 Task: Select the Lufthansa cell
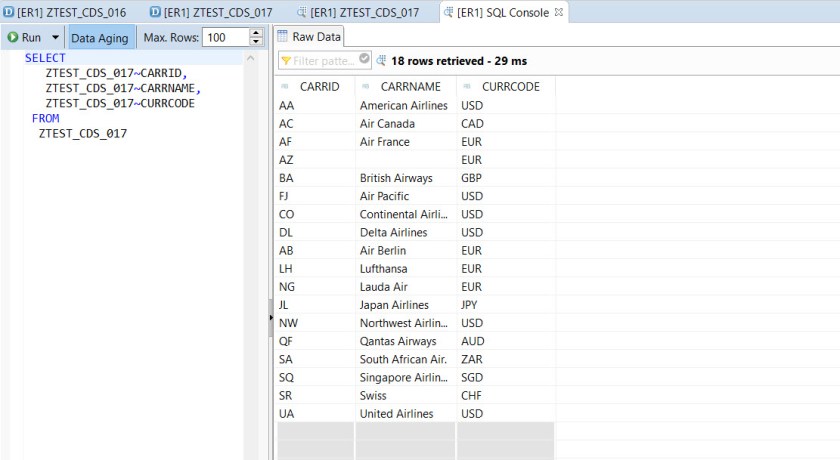point(406,269)
